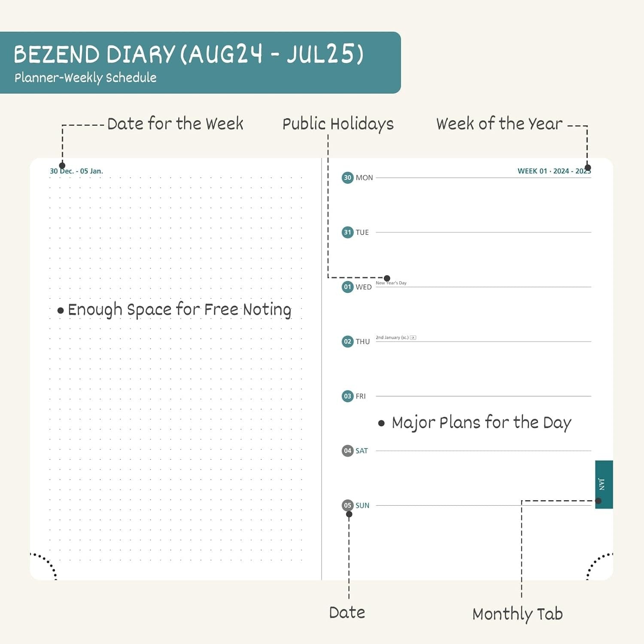Click the circled 01 date badge for Wednesday
The width and height of the screenshot is (644, 644).
[347, 287]
